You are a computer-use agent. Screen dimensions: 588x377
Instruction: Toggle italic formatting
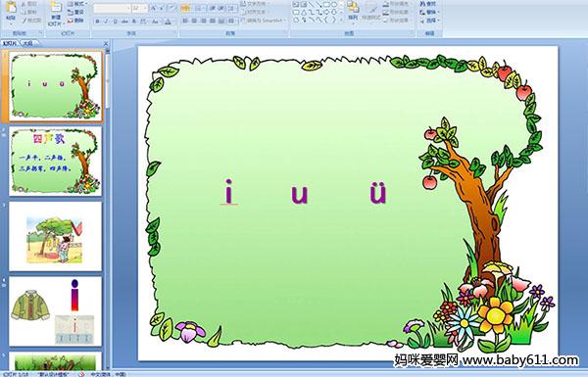pyautogui.click(x=106, y=22)
